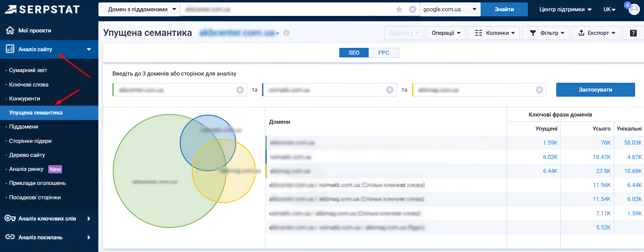Click the Аналіз сайту chart icon
Viewport: 644px width, 252px height.
pos(10,49)
